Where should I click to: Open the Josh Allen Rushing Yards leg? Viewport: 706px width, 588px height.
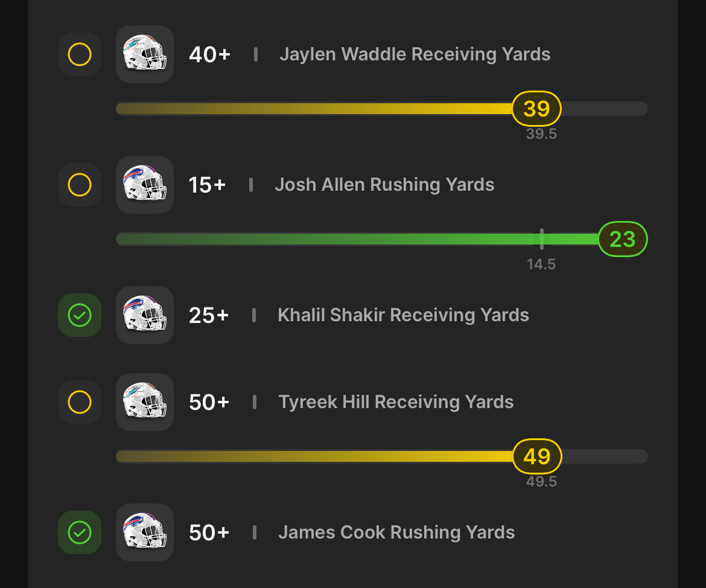tap(384, 185)
